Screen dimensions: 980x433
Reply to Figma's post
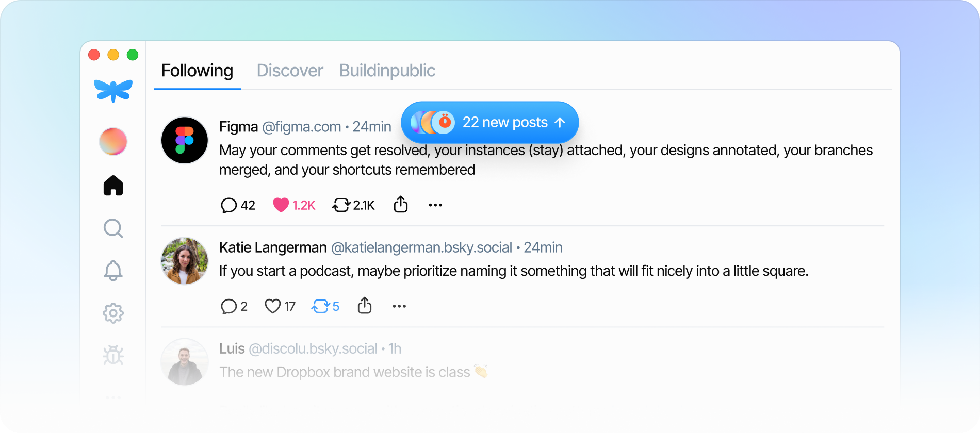click(228, 205)
